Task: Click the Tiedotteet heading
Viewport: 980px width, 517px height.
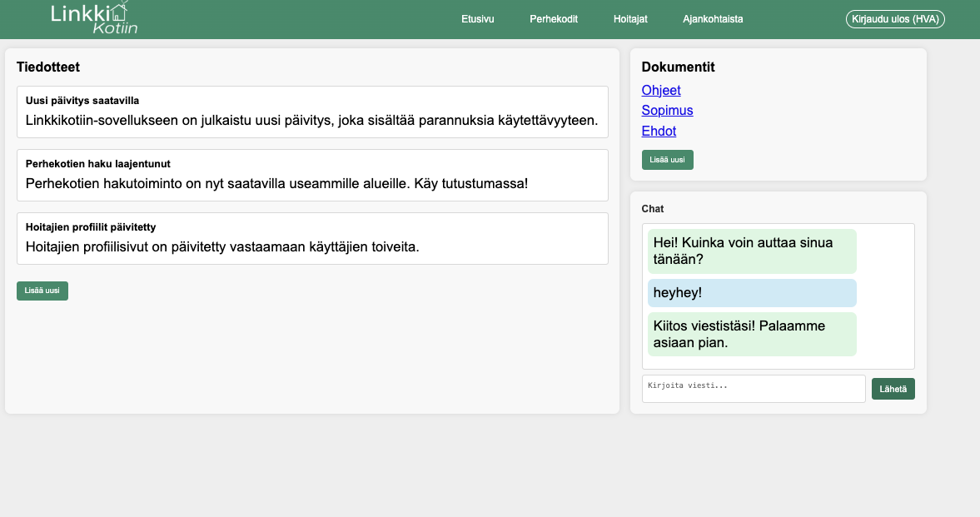Action: point(48,67)
